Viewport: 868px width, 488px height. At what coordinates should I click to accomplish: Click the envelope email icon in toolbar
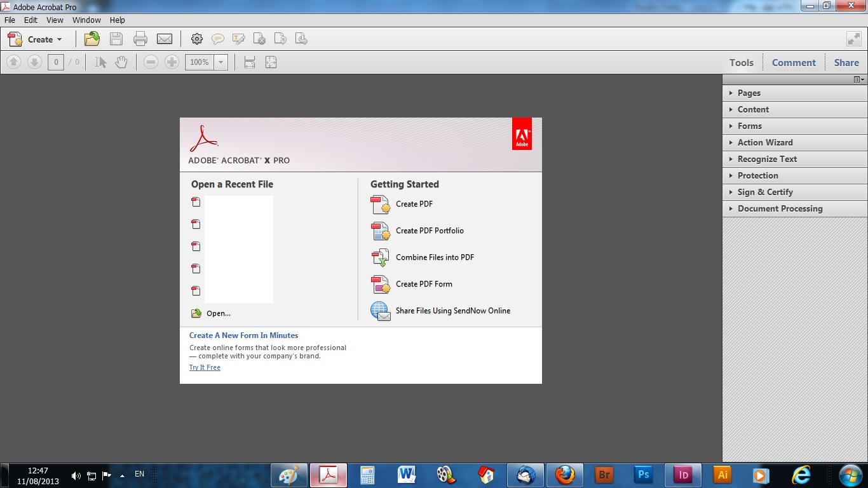pos(165,39)
